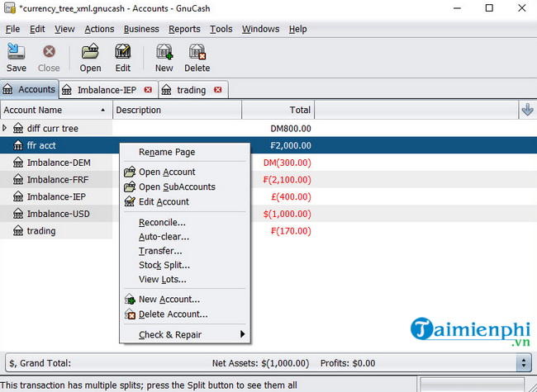The image size is (537, 392).
Task: Click the Save toolbar icon
Action: pos(16,52)
